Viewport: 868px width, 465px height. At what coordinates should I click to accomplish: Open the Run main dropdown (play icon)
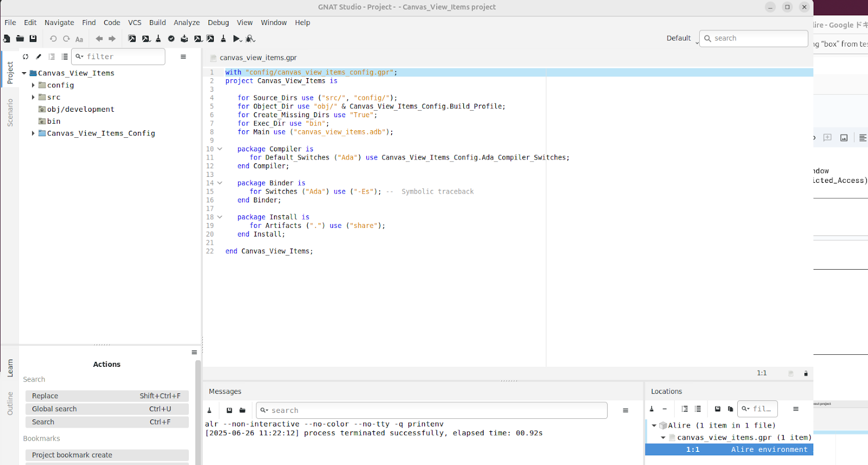(x=237, y=39)
